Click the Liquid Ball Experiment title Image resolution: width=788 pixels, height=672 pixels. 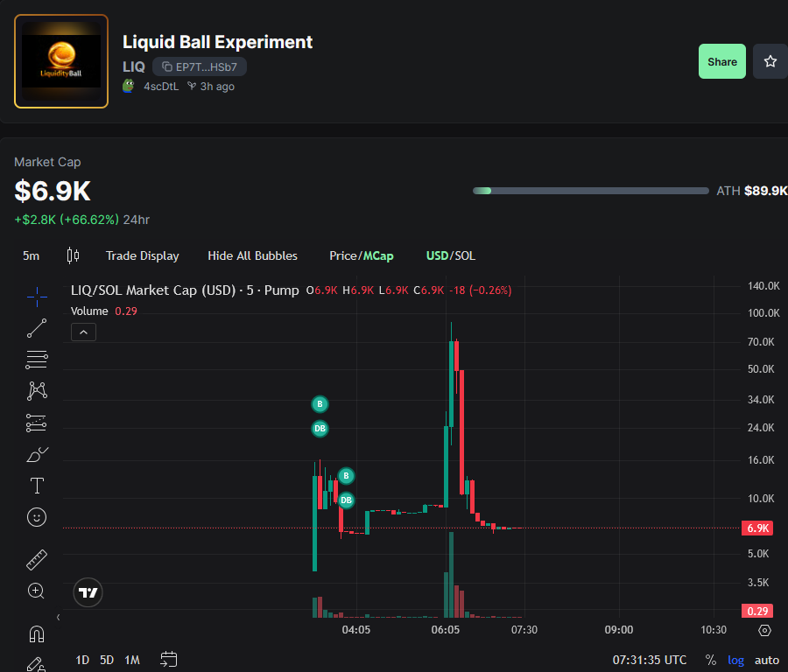pos(218,42)
